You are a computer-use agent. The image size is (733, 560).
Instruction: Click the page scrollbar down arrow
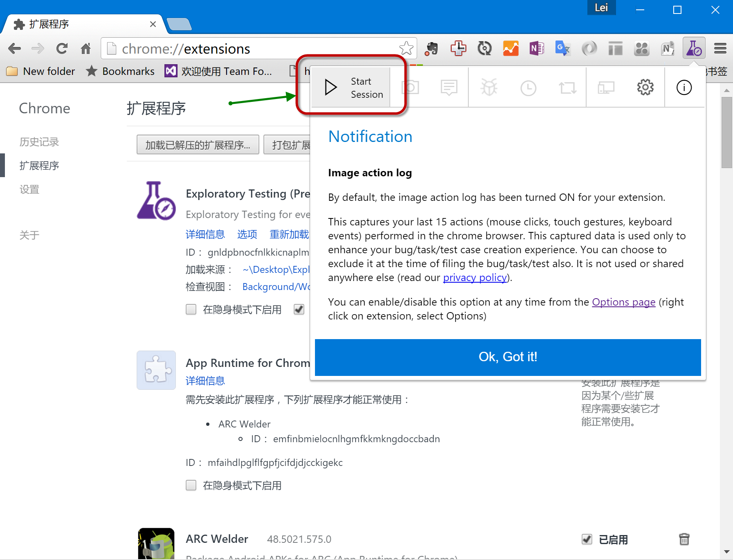point(726,552)
